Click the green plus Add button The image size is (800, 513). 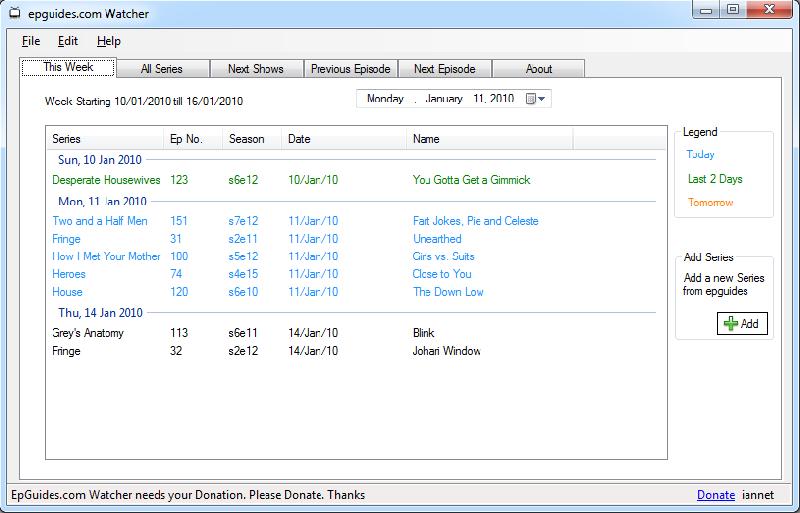pos(742,324)
